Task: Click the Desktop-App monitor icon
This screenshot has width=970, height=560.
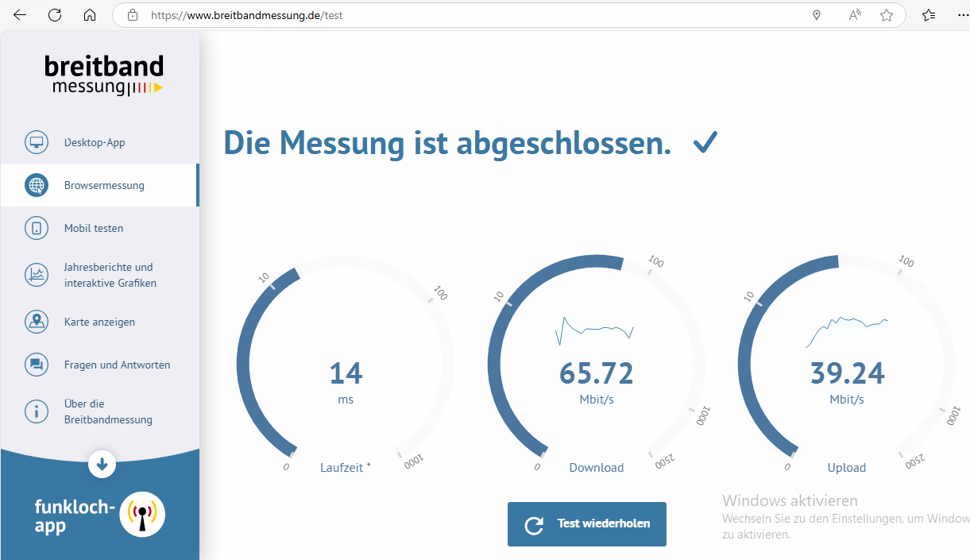Action: pos(37,143)
